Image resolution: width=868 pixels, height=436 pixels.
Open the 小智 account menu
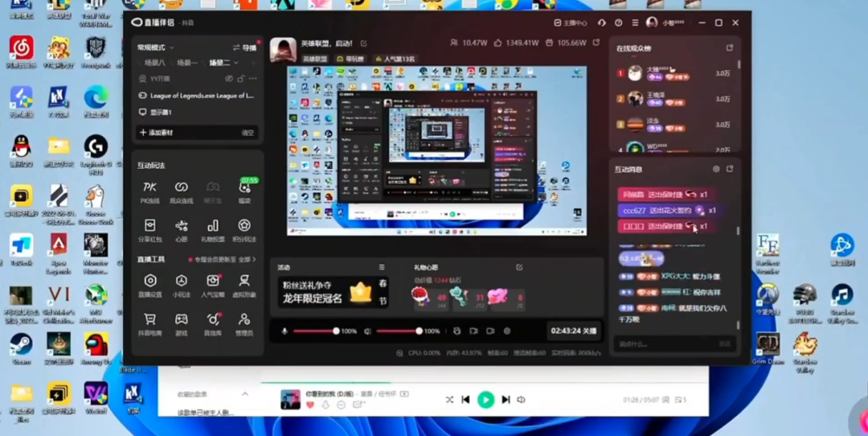coord(666,23)
